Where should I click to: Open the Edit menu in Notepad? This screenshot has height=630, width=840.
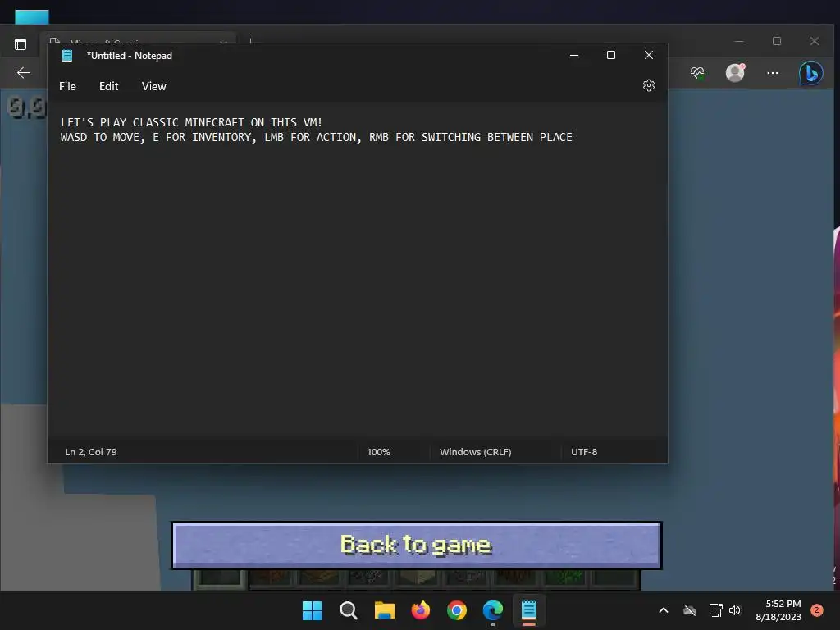109,86
